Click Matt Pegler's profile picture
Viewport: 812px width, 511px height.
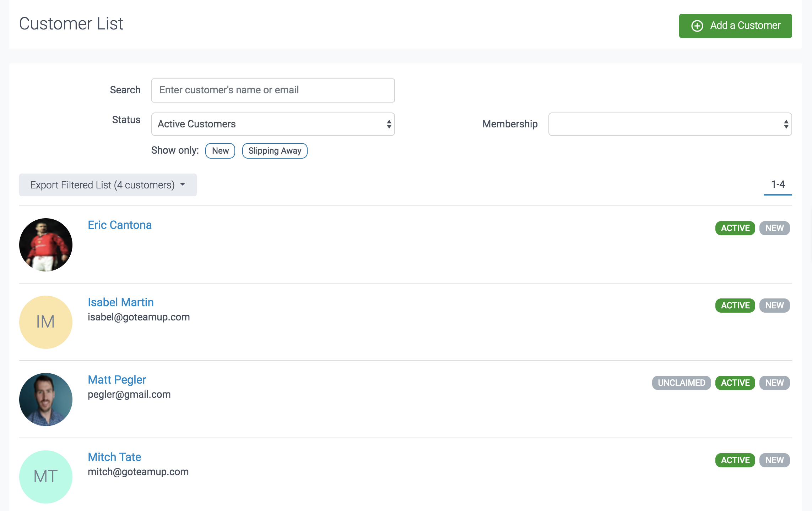(x=46, y=400)
